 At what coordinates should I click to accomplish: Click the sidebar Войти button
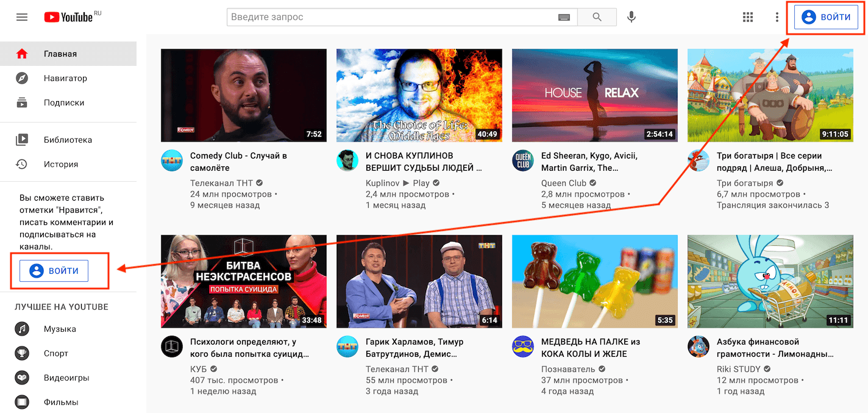tap(54, 270)
